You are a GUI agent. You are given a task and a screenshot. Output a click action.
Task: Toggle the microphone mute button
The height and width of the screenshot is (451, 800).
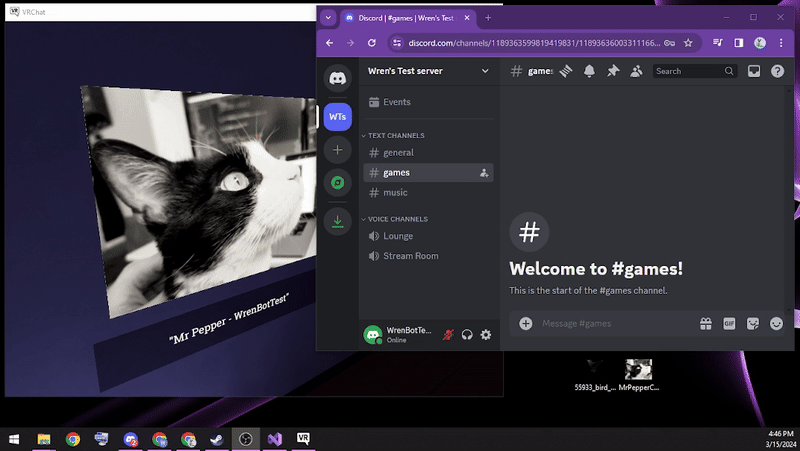(448, 335)
